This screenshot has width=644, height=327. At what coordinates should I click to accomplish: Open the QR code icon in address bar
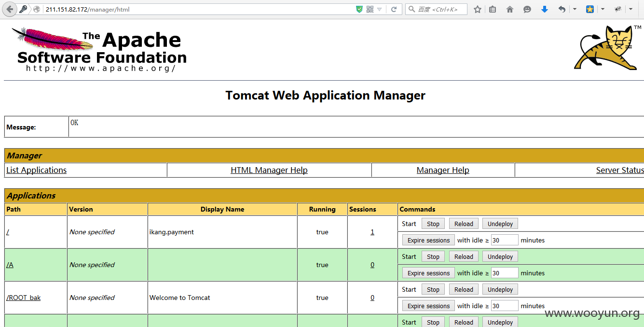(x=370, y=9)
